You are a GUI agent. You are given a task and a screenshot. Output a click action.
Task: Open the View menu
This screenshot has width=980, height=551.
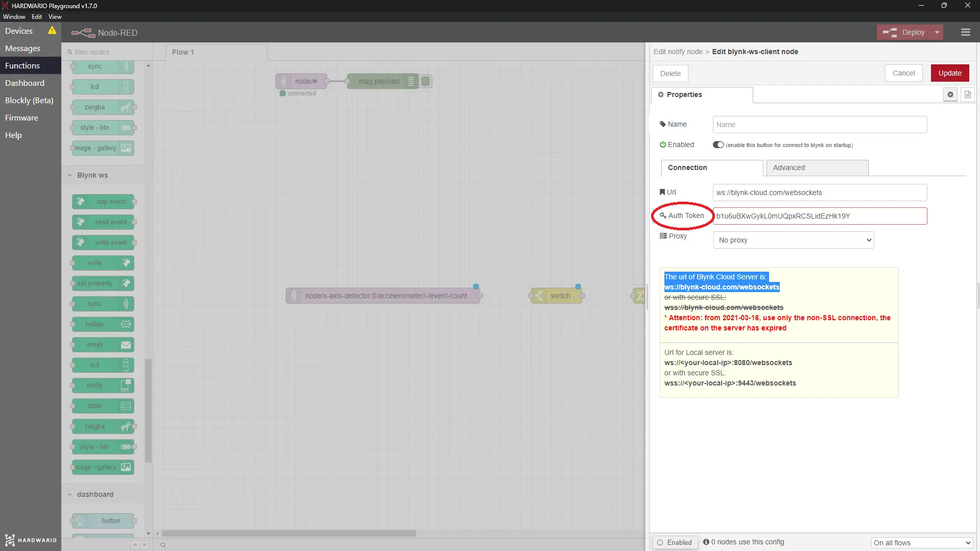point(55,17)
